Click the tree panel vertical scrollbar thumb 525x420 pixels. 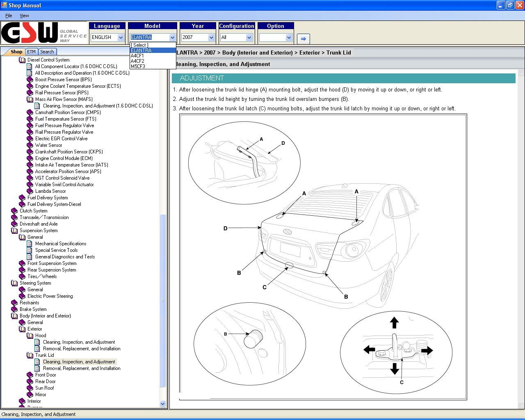[x=163, y=301]
